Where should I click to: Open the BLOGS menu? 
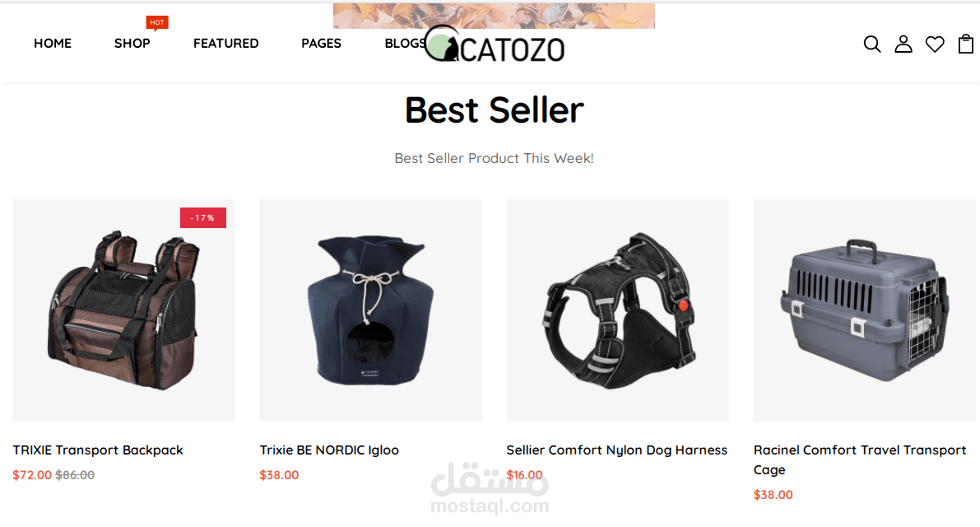[x=405, y=43]
